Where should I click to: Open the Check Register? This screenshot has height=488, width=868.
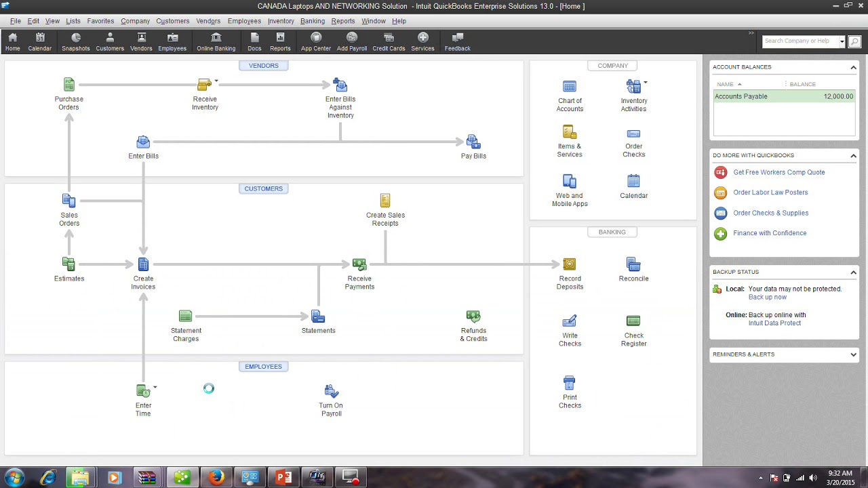click(633, 321)
